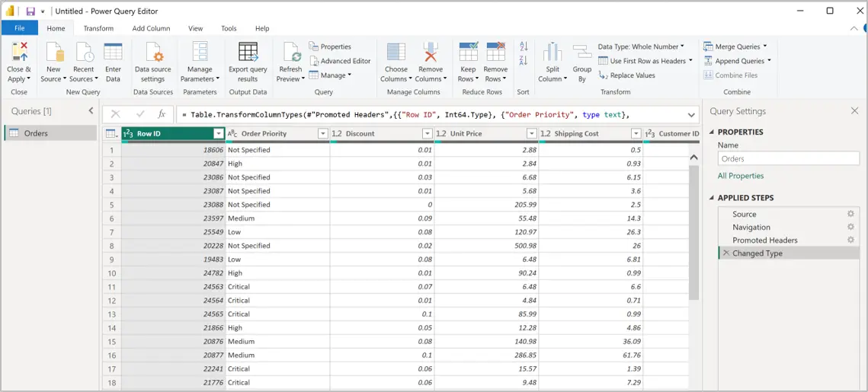Screen dimensions: 868x392
Task: Click Keep Rows icon
Action: pos(469,52)
